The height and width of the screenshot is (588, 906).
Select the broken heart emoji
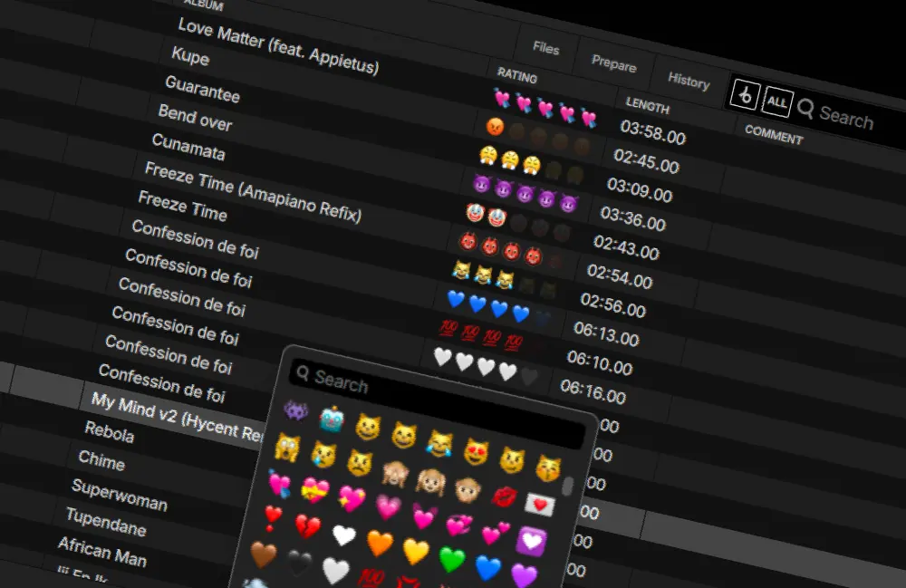click(x=307, y=525)
